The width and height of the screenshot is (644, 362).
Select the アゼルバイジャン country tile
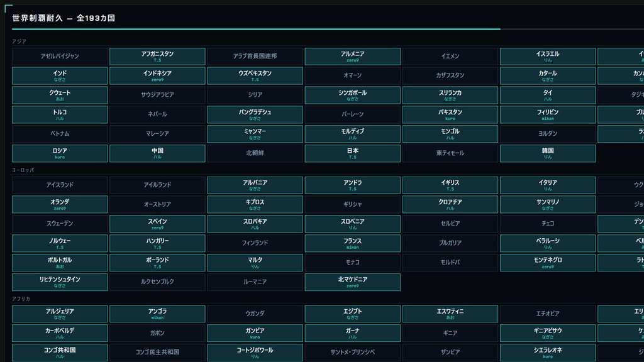point(60,56)
